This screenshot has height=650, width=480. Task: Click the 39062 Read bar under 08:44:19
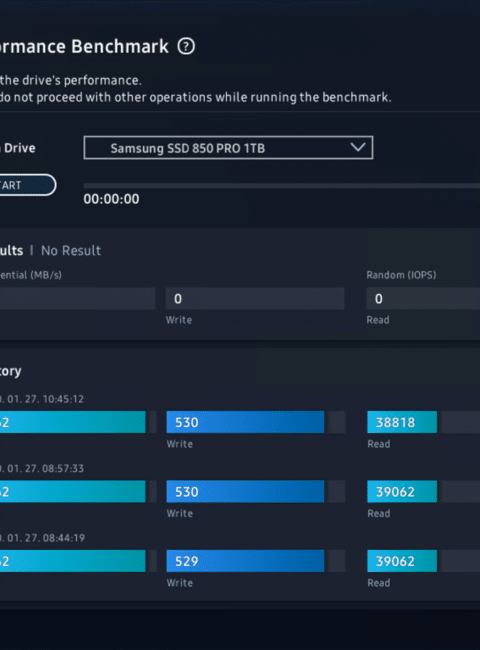pyautogui.click(x=402, y=561)
